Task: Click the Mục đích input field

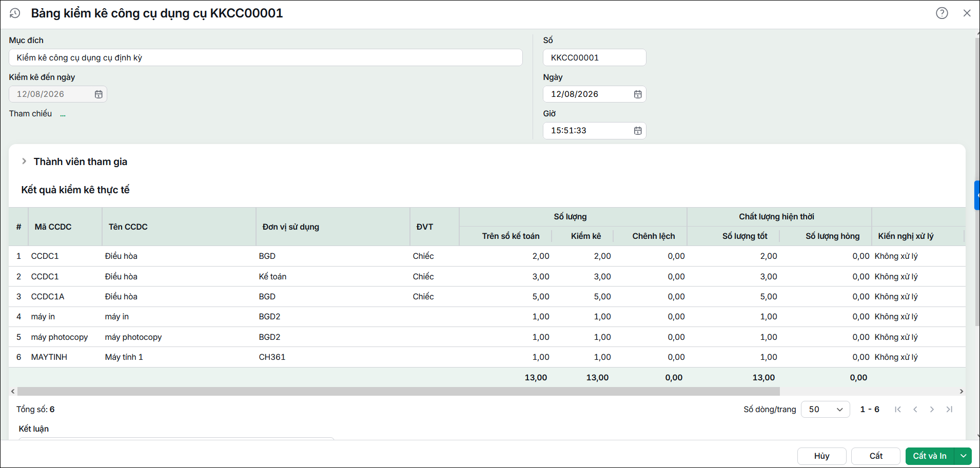Action: (266, 57)
